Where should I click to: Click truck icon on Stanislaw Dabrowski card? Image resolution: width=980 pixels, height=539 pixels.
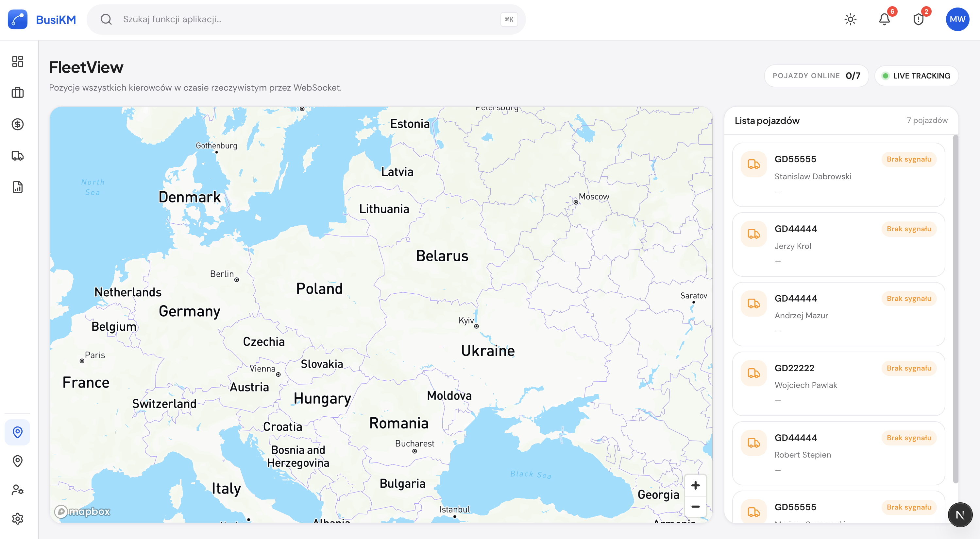pyautogui.click(x=754, y=165)
